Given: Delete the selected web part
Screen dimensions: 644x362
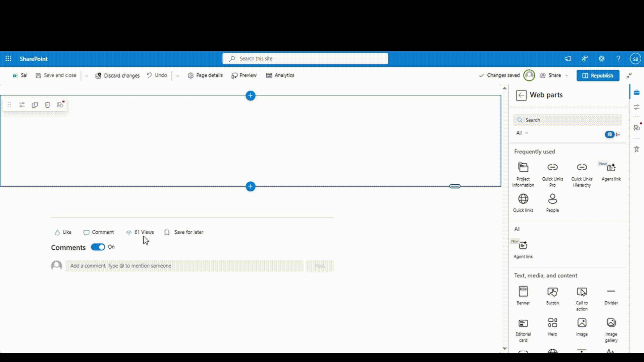Looking at the screenshot, I should point(47,105).
